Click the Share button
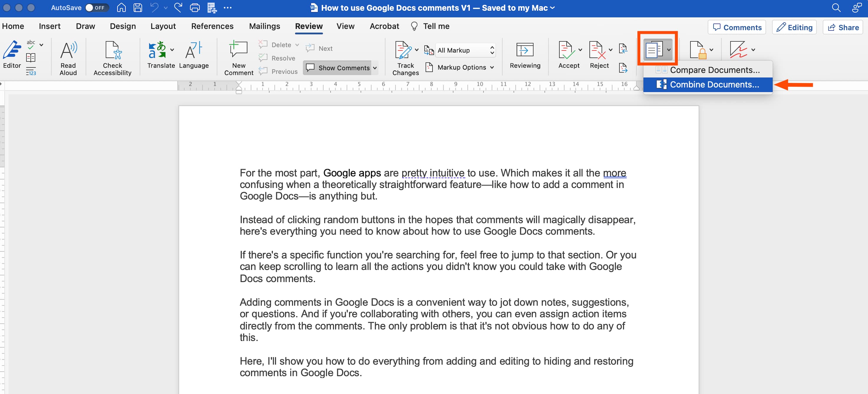 coord(843,27)
